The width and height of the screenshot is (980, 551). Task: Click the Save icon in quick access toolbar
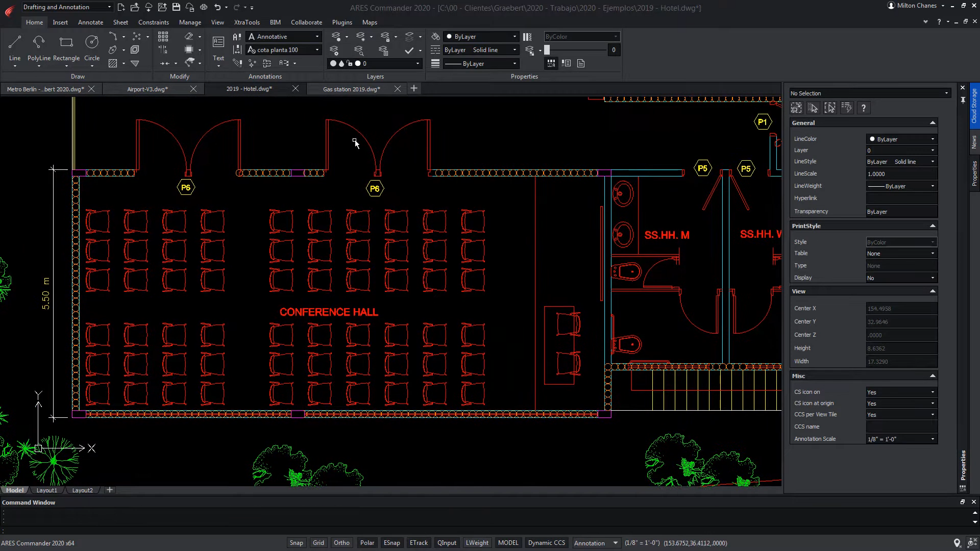[176, 7]
